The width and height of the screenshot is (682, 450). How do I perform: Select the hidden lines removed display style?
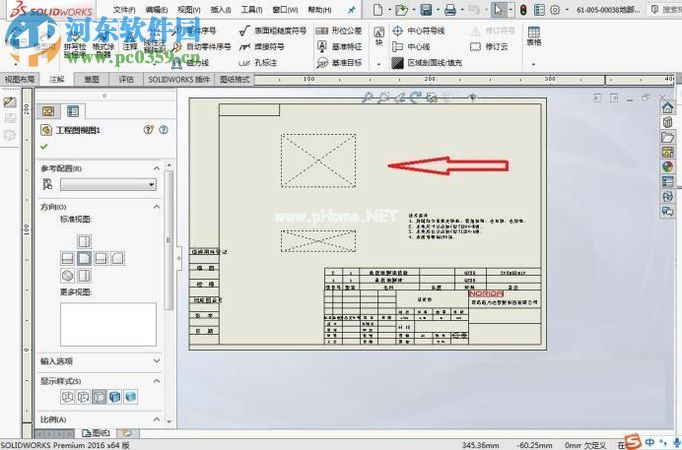click(x=99, y=397)
